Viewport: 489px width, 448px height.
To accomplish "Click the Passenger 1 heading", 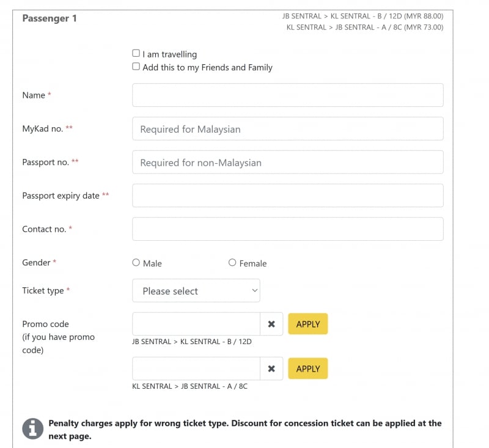I will tap(50, 18).
